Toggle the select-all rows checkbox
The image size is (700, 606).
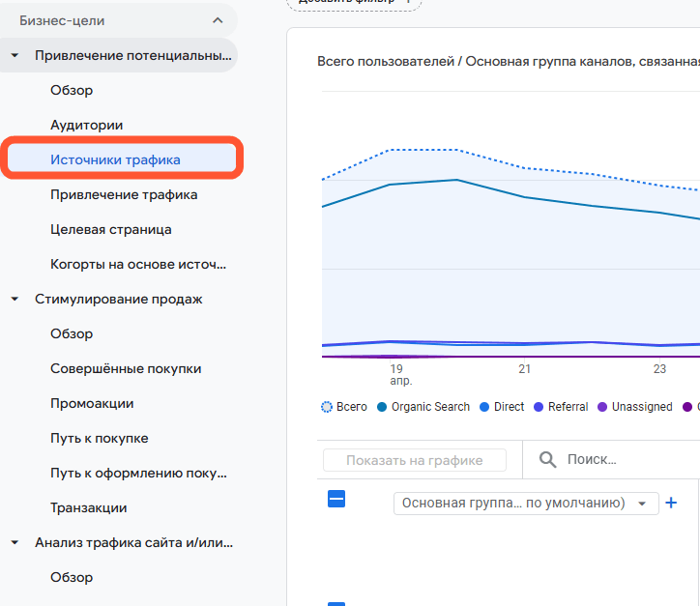336,500
